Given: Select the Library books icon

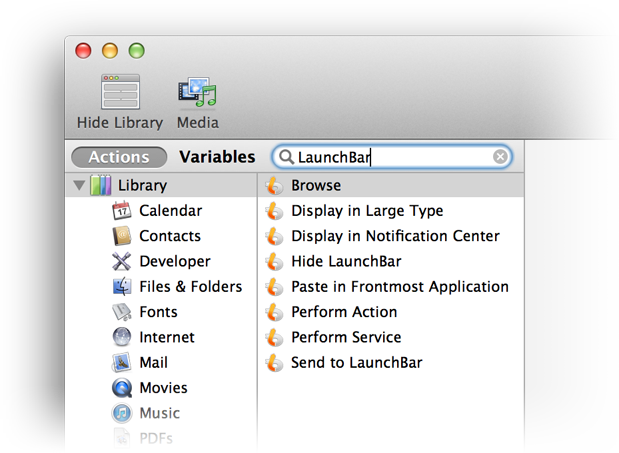Looking at the screenshot, I should [101, 185].
